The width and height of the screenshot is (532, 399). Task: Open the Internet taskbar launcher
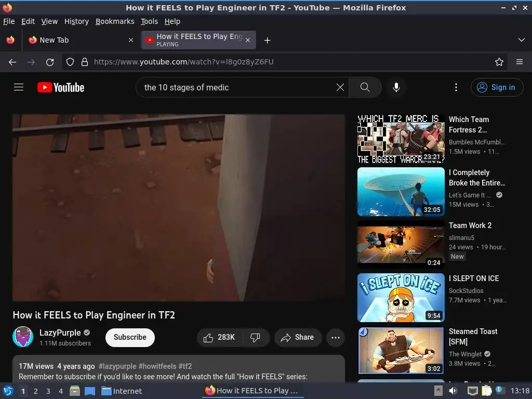tap(122, 391)
